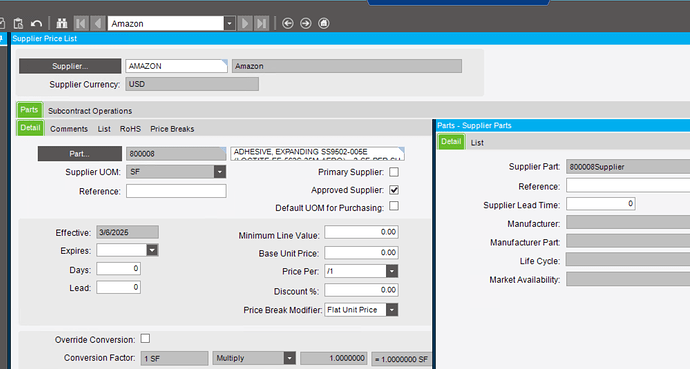Open List tab in Supplier Parts panel
Viewport: 690px width, 369px height.
(477, 142)
